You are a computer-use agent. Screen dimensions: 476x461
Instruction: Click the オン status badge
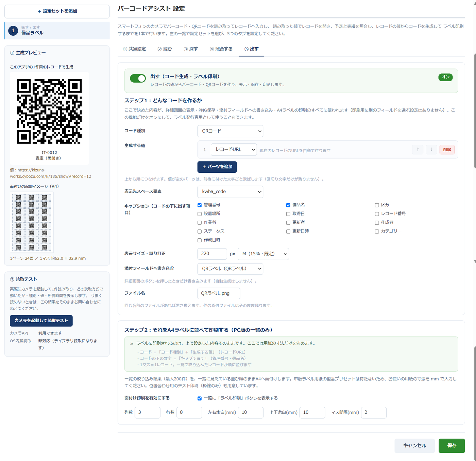445,77
